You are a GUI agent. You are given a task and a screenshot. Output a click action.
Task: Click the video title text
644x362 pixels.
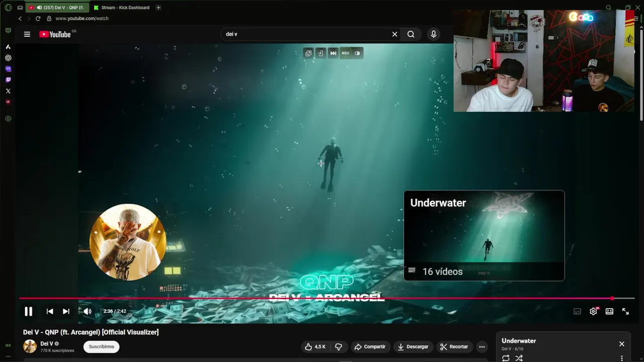pyautogui.click(x=91, y=332)
